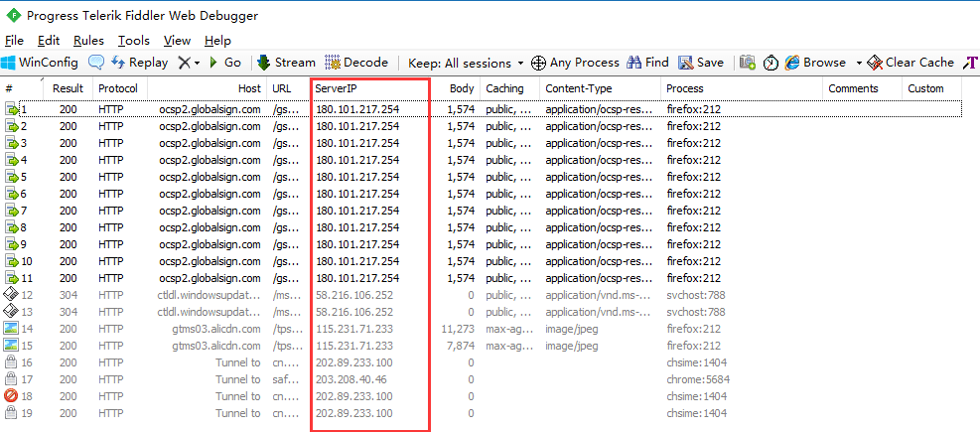Open the Edit menu
Viewport: 980px width, 432px height.
tap(48, 41)
